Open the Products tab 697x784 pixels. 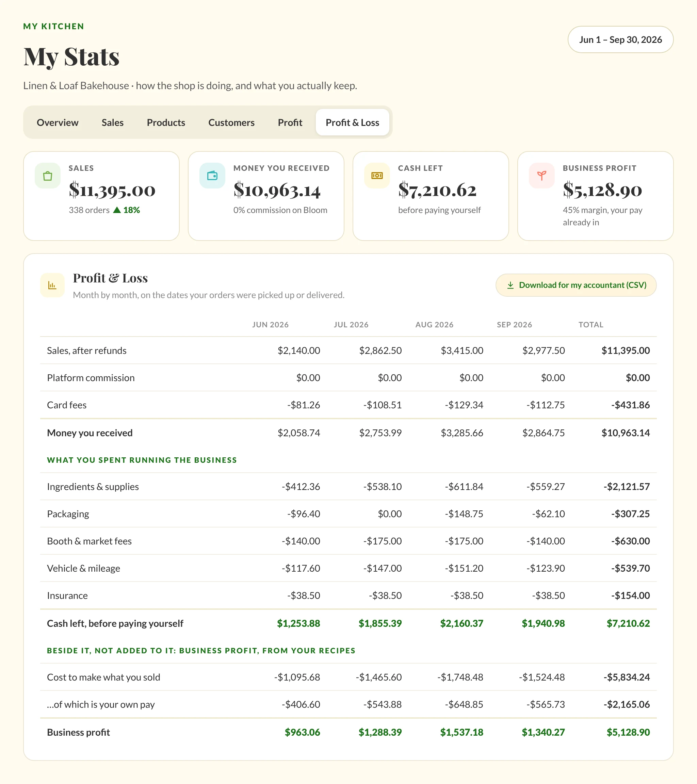point(166,122)
